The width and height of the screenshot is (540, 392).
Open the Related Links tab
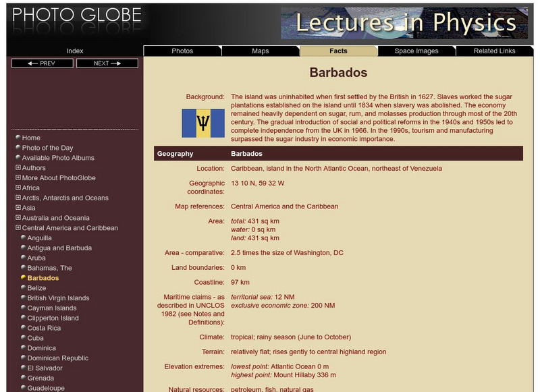[495, 51]
